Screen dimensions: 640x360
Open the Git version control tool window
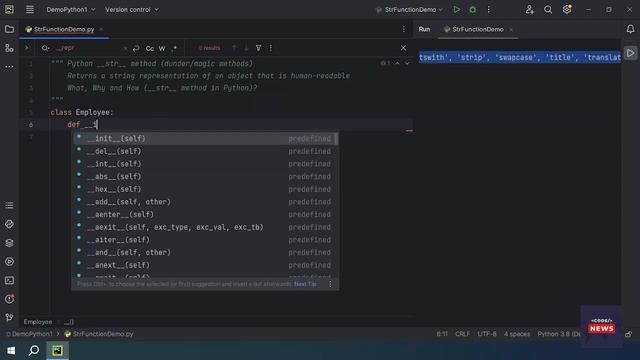(9, 318)
